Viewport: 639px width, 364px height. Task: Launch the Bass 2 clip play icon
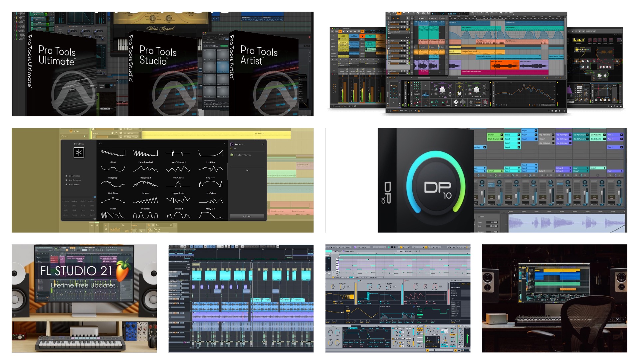tap(519, 135)
